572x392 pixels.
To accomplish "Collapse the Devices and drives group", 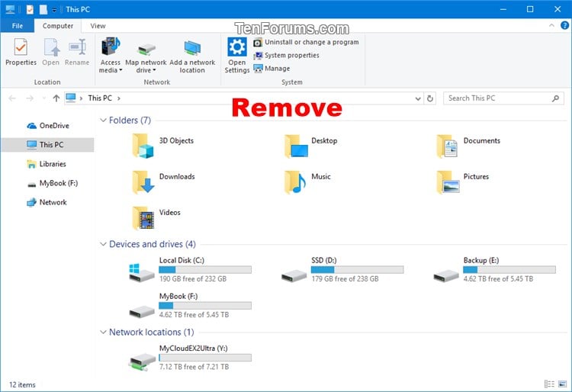I will pyautogui.click(x=103, y=244).
